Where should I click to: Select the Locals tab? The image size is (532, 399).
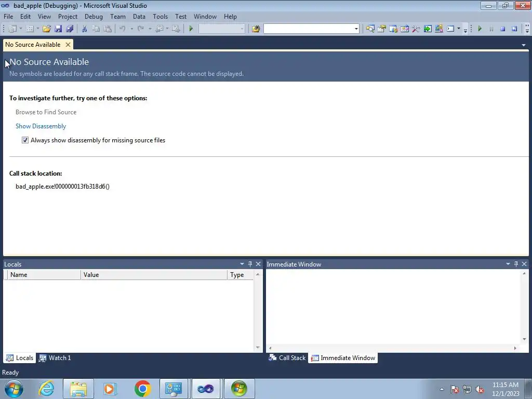click(x=20, y=358)
